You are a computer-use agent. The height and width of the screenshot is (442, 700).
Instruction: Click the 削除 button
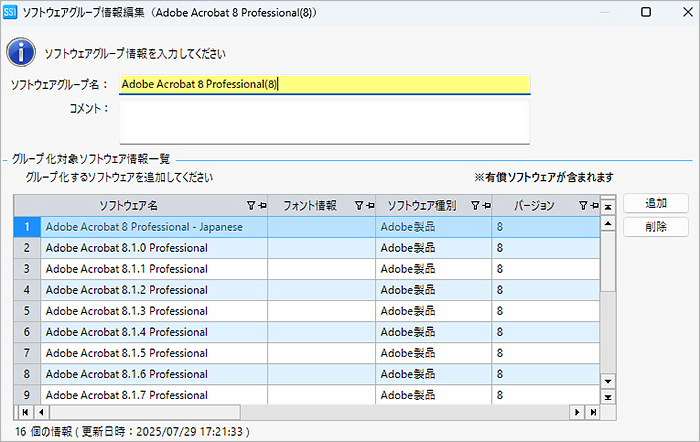pos(656,227)
